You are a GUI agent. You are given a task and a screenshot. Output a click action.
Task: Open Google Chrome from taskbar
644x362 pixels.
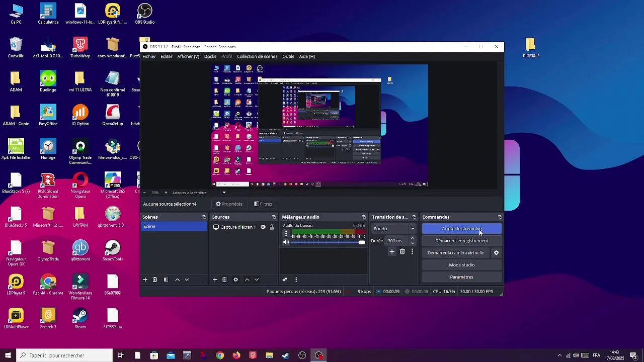pos(220,355)
